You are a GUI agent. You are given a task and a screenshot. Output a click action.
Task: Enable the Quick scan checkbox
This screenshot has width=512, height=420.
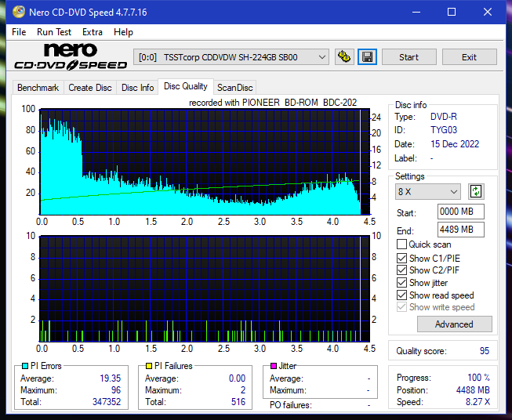tap(401, 244)
